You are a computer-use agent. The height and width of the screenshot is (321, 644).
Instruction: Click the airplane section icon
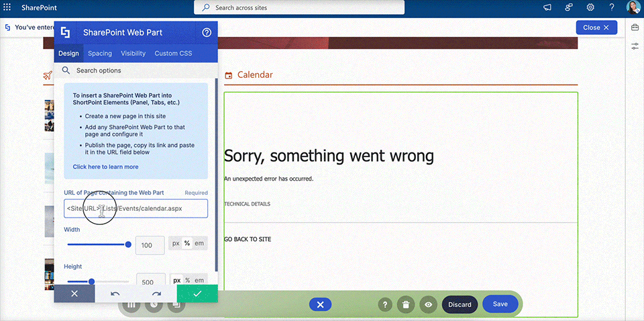pyautogui.click(x=48, y=75)
